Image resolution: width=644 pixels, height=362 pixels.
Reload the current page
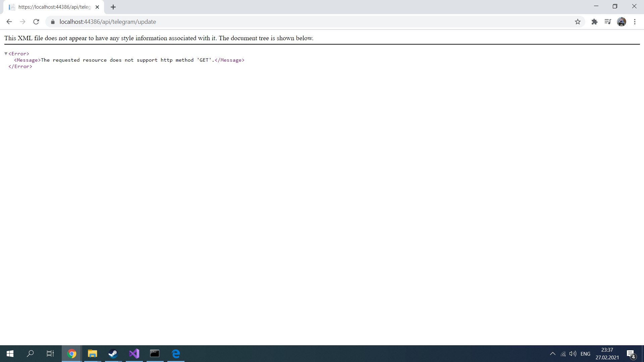point(36,22)
